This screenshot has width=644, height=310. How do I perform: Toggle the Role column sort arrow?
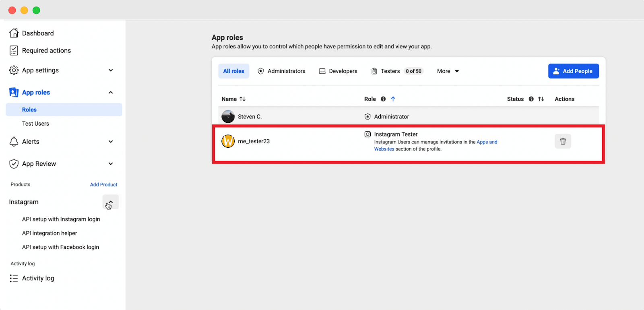[x=393, y=99]
